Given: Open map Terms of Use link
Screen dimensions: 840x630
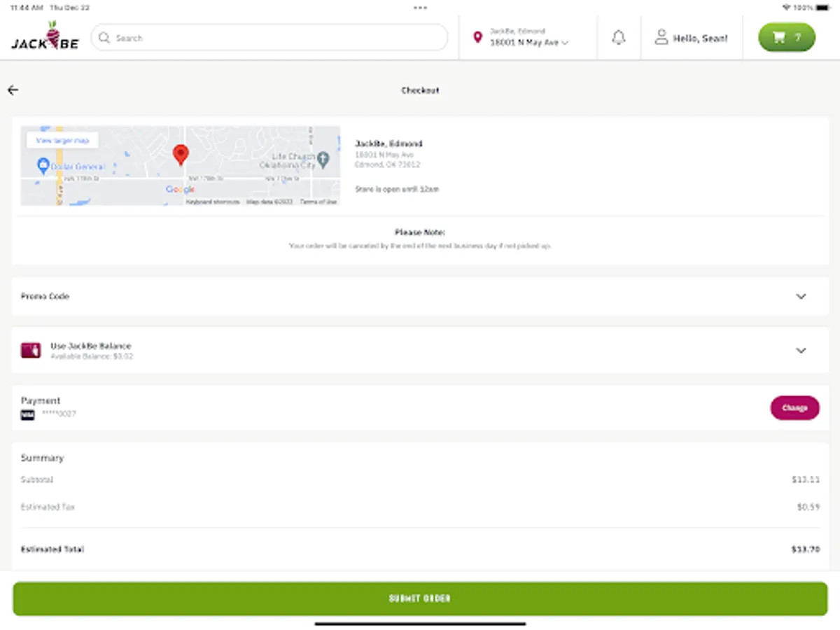Looking at the screenshot, I should click(x=318, y=202).
